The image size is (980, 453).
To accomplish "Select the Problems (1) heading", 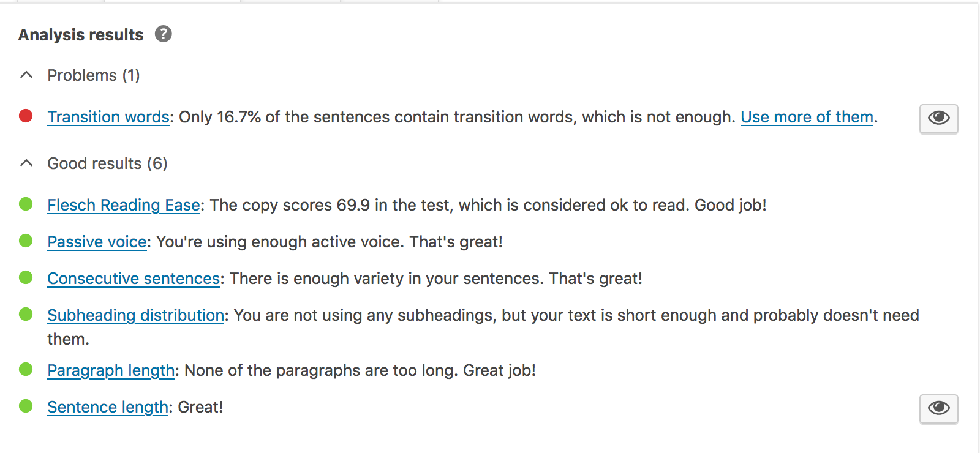I will coord(93,75).
